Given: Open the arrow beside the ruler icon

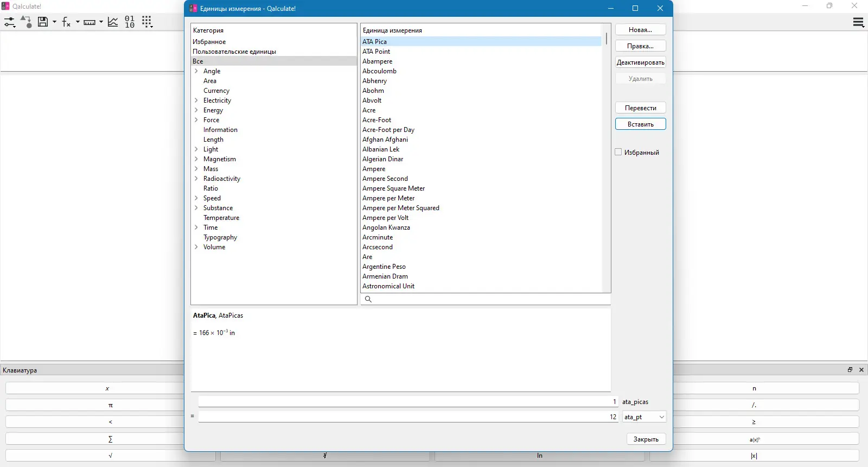Looking at the screenshot, I should tap(101, 22).
